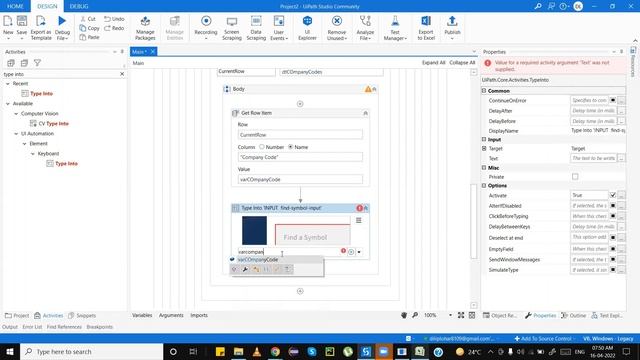Click the Copy command
The image size is (640, 360).
[89, 28]
